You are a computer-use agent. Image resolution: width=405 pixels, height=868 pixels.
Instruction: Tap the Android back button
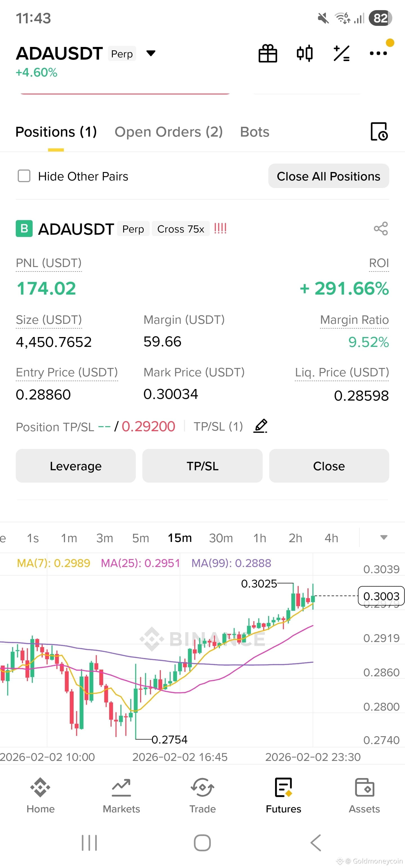(x=316, y=843)
